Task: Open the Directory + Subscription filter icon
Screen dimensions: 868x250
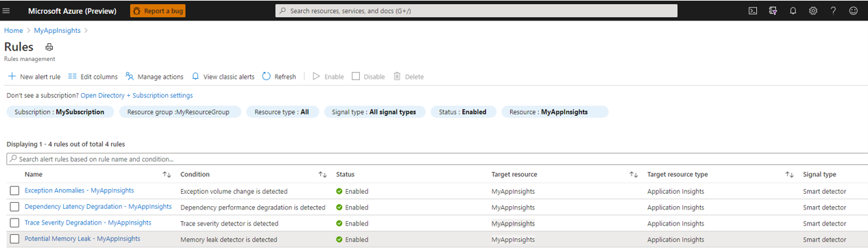Action: tap(773, 11)
